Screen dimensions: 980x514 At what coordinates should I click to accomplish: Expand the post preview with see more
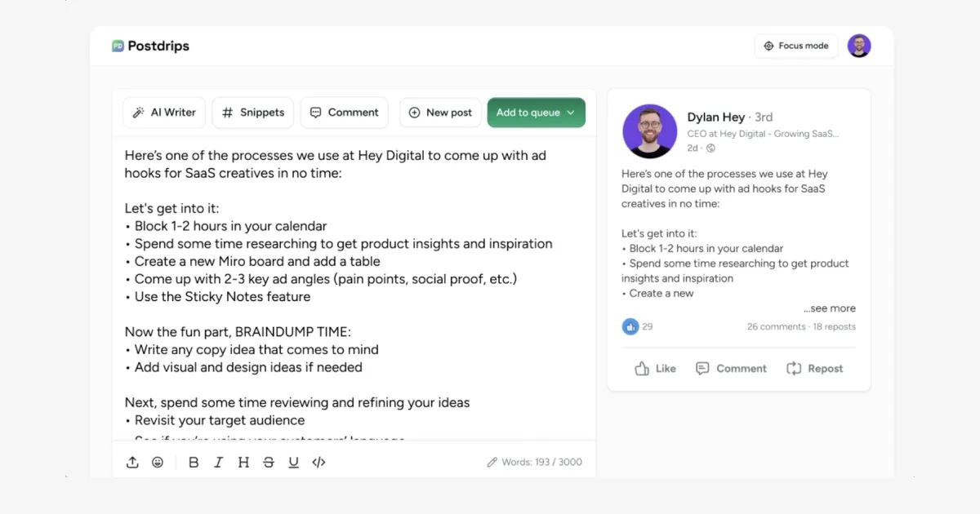point(830,308)
